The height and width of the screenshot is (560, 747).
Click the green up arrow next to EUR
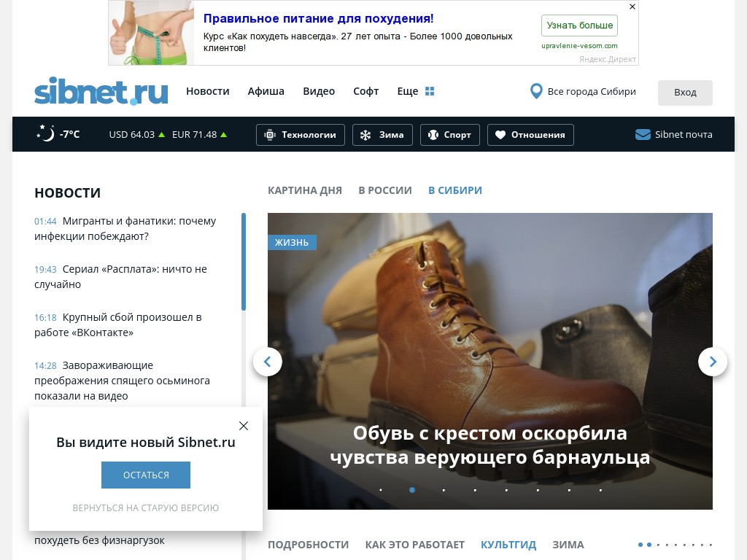click(223, 135)
